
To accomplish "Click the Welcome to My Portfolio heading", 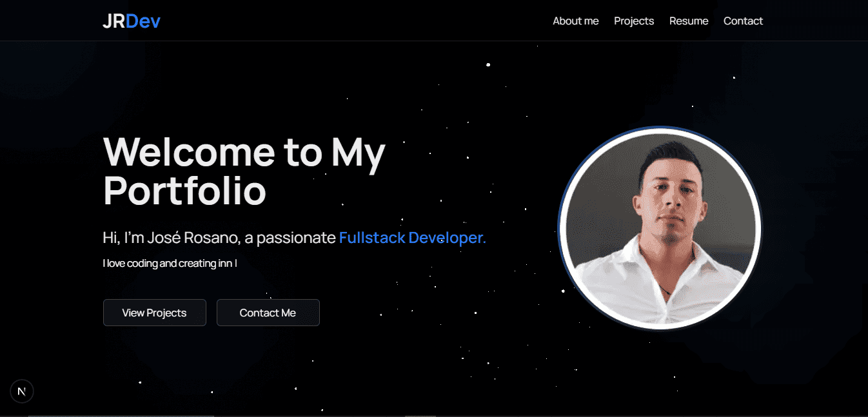I will [244, 171].
